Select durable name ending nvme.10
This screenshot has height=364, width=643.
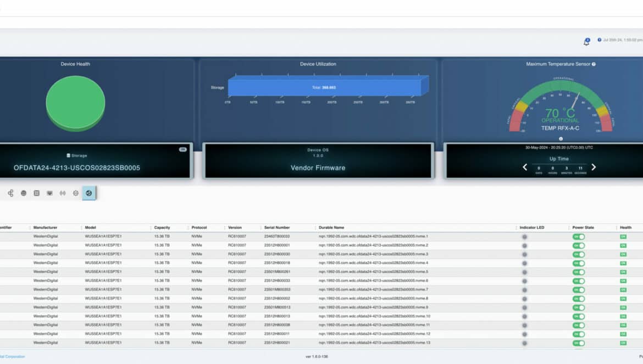pos(374,316)
